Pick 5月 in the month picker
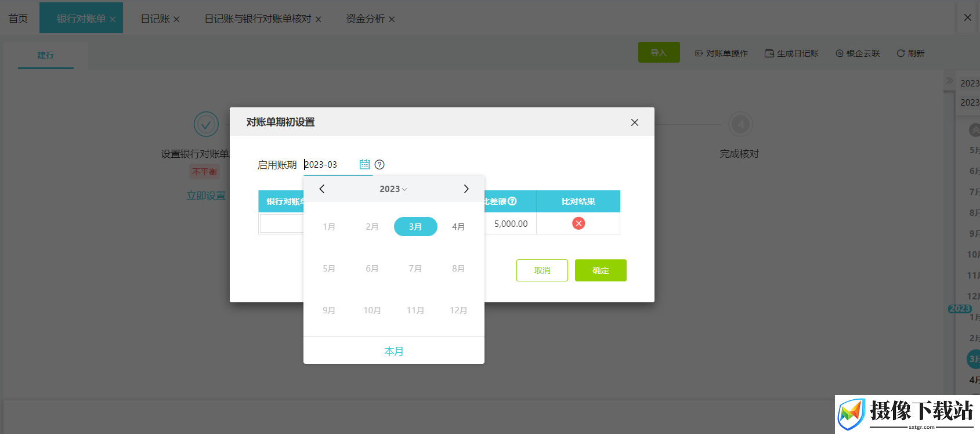The image size is (980, 434). coord(329,269)
